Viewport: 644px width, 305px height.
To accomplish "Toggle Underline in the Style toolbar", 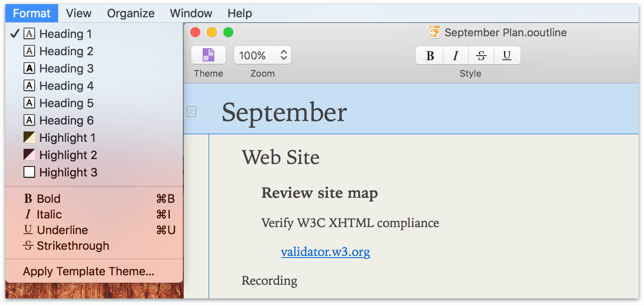I will click(507, 55).
